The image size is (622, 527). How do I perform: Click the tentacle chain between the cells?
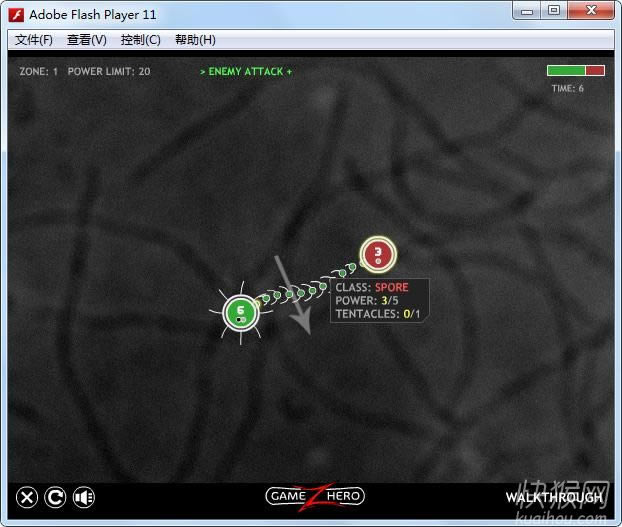(x=304, y=289)
